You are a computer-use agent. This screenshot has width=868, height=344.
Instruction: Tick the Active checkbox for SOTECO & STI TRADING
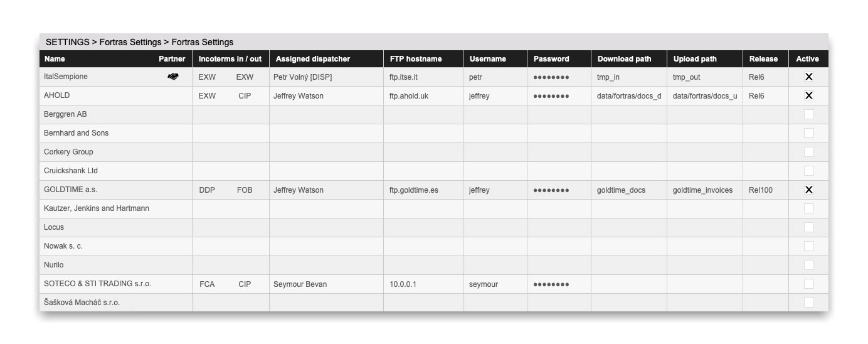(808, 284)
